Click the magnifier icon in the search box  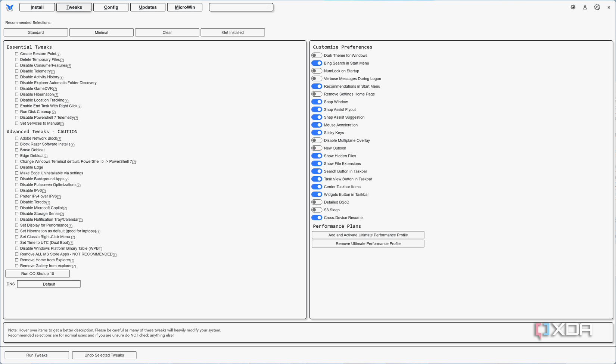click(270, 7)
